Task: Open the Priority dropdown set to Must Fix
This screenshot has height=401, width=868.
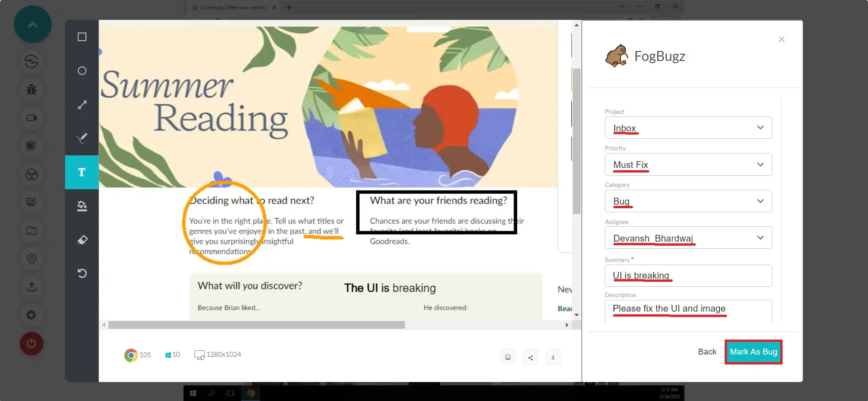Action: click(x=688, y=165)
